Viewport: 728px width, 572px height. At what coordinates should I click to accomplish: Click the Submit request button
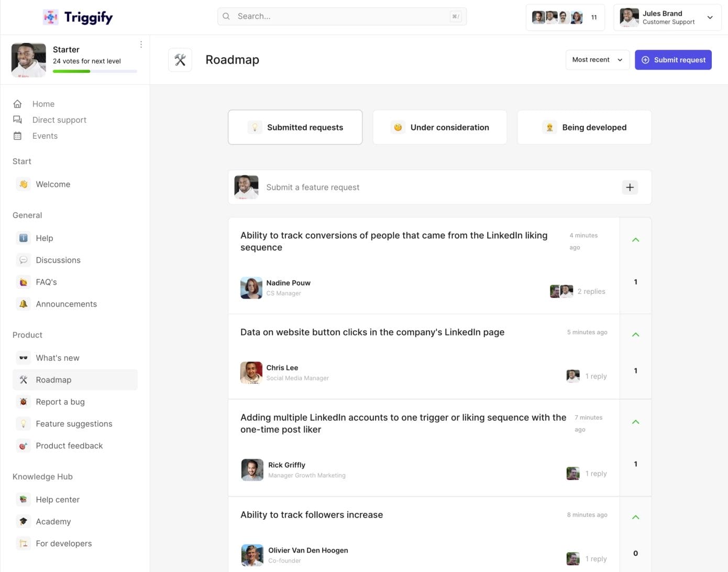(x=672, y=60)
